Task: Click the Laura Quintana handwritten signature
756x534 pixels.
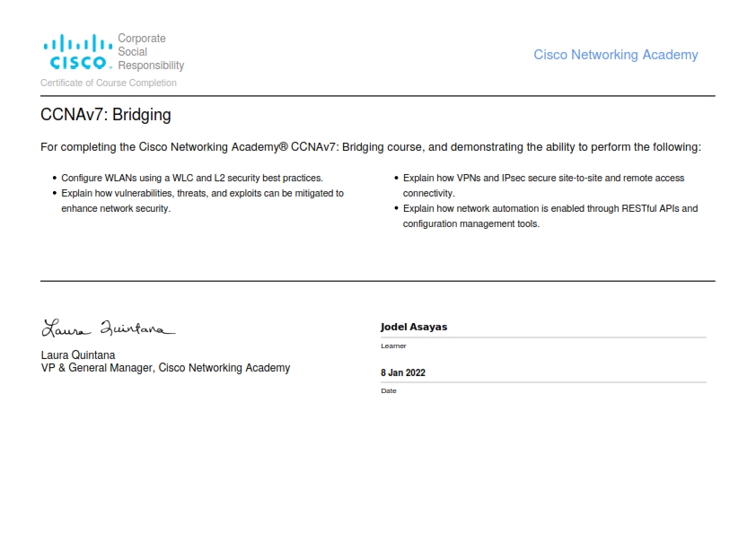Action: pyautogui.click(x=109, y=328)
